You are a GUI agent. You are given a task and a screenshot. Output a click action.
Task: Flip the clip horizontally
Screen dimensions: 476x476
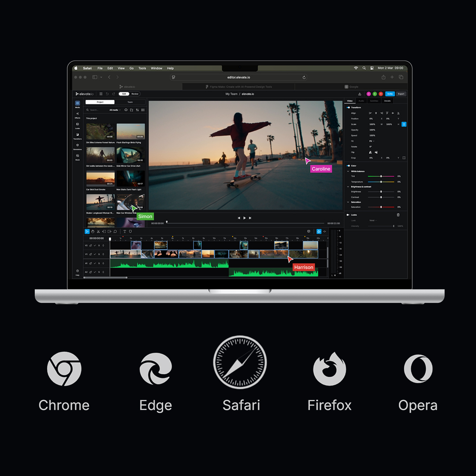coord(370,152)
